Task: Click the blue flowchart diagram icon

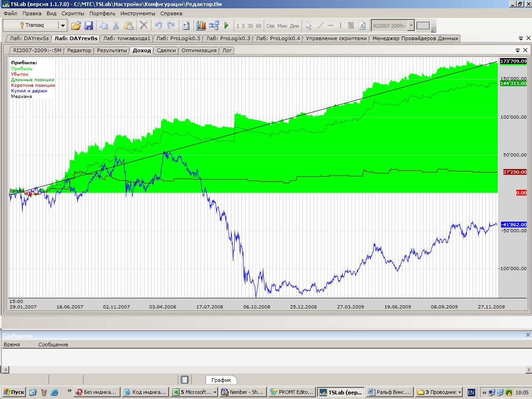Action: click(214, 26)
